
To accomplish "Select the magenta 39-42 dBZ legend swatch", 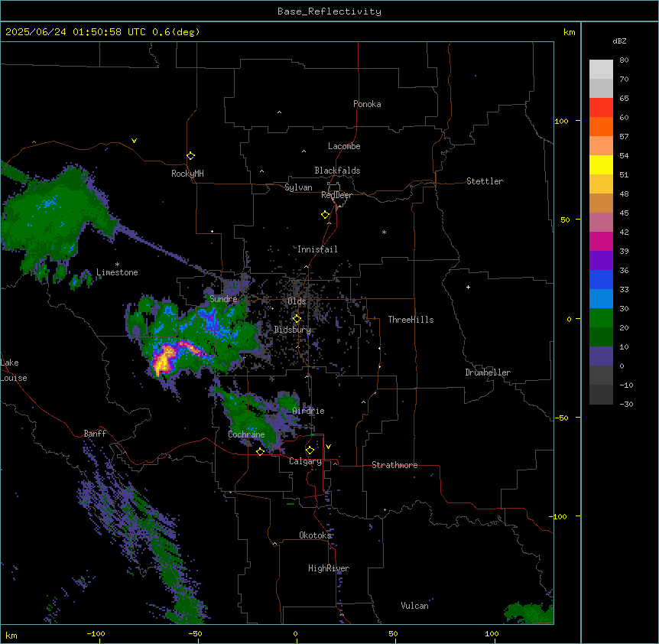I will [601, 241].
